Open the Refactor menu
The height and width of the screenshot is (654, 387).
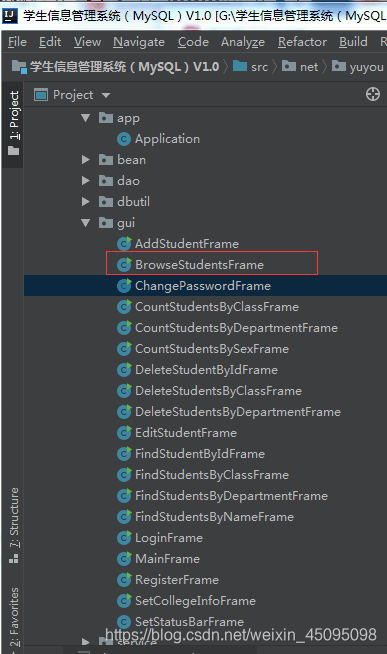click(x=302, y=42)
